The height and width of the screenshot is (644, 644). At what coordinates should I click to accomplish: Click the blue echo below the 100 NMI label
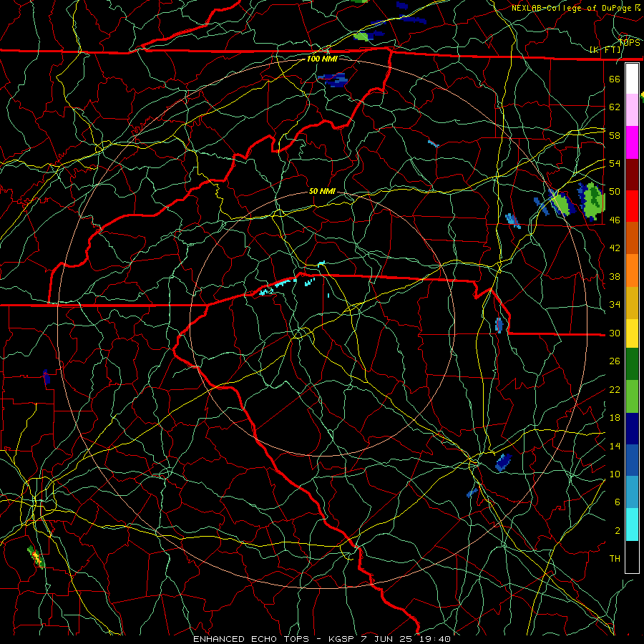pyautogui.click(x=333, y=79)
